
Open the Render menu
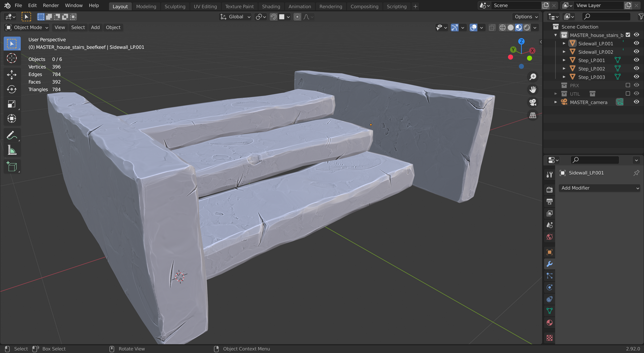pyautogui.click(x=51, y=5)
